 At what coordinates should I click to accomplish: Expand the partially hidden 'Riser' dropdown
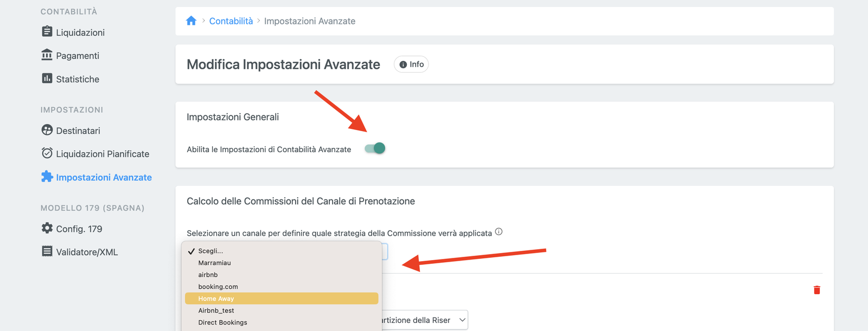pos(423,320)
